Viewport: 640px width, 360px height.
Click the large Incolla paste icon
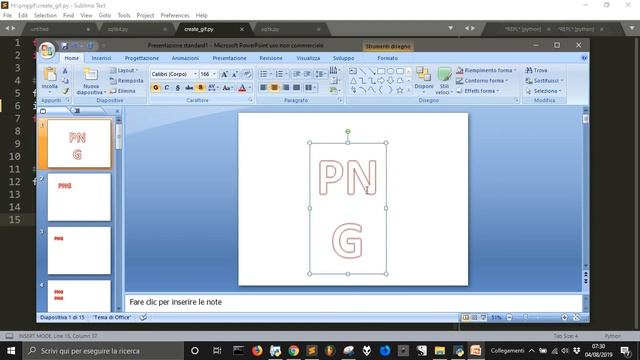click(x=50, y=75)
